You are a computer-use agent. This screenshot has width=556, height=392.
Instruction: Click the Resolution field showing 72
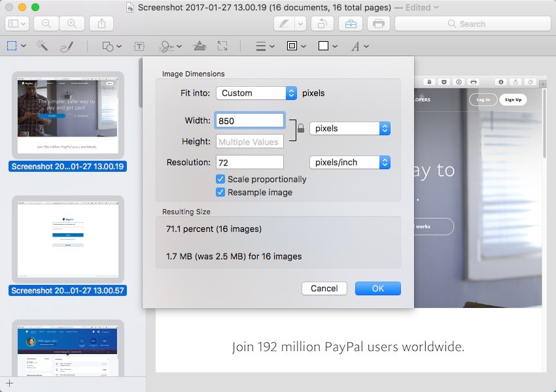[x=250, y=163]
